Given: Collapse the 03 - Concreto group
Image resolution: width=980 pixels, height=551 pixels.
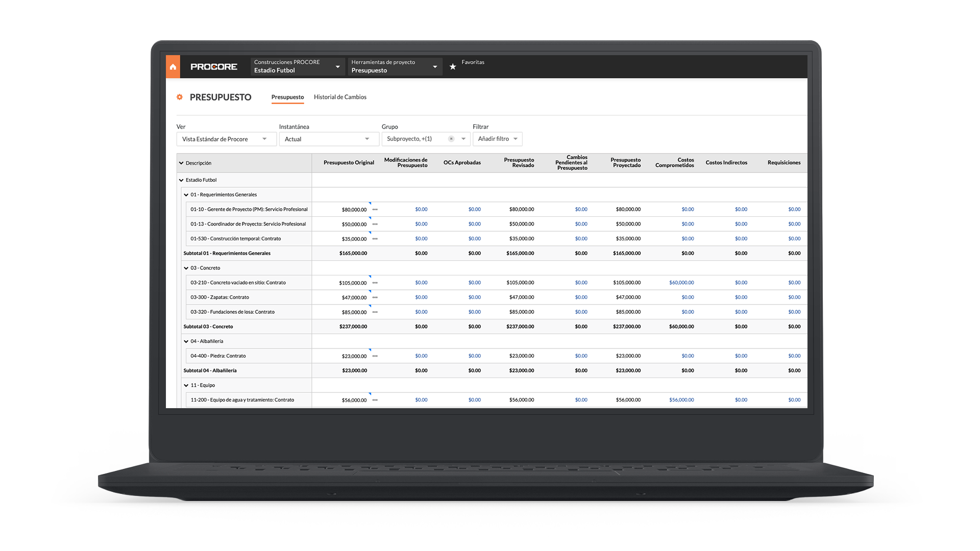Looking at the screenshot, I should (186, 268).
